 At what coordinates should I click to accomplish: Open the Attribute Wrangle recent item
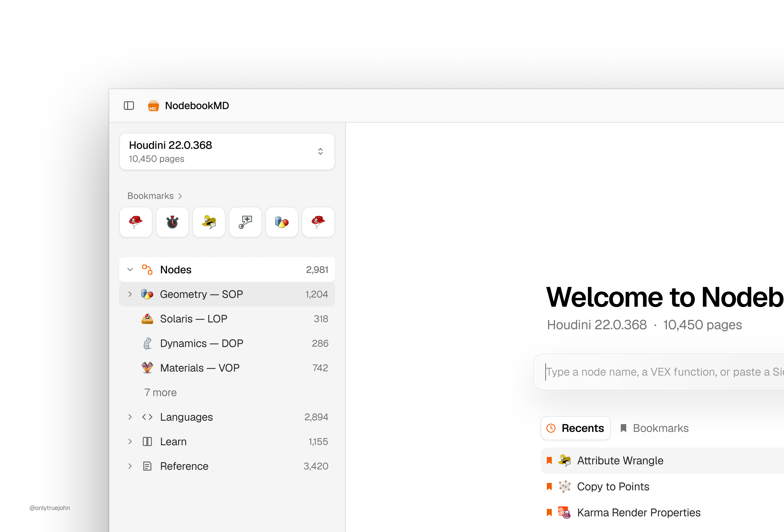tap(662, 460)
